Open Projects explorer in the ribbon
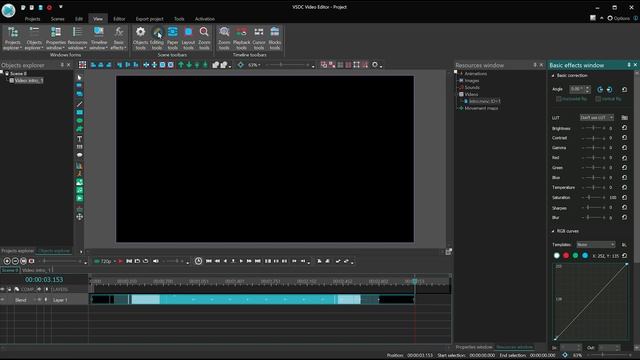The width and height of the screenshot is (640, 360). point(13,38)
